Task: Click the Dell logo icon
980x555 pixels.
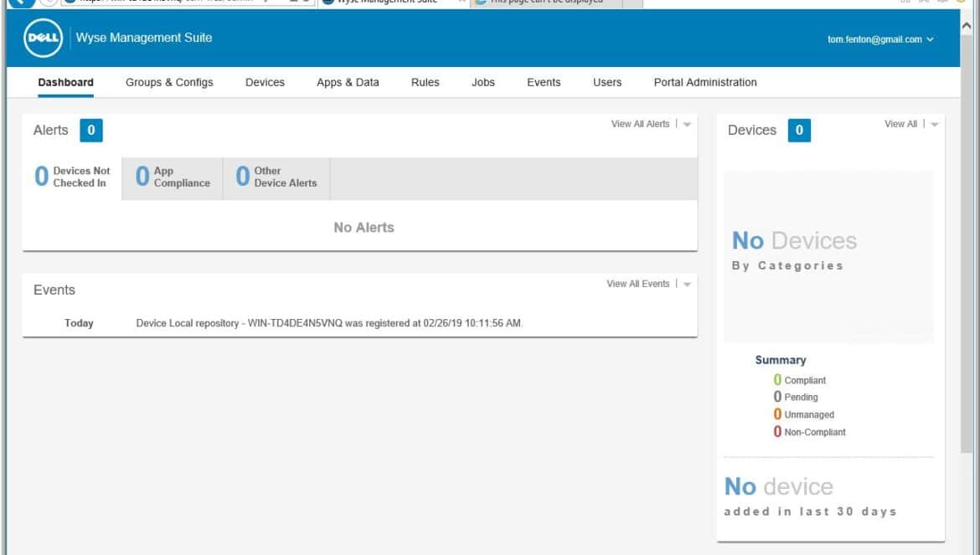Action: [43, 38]
